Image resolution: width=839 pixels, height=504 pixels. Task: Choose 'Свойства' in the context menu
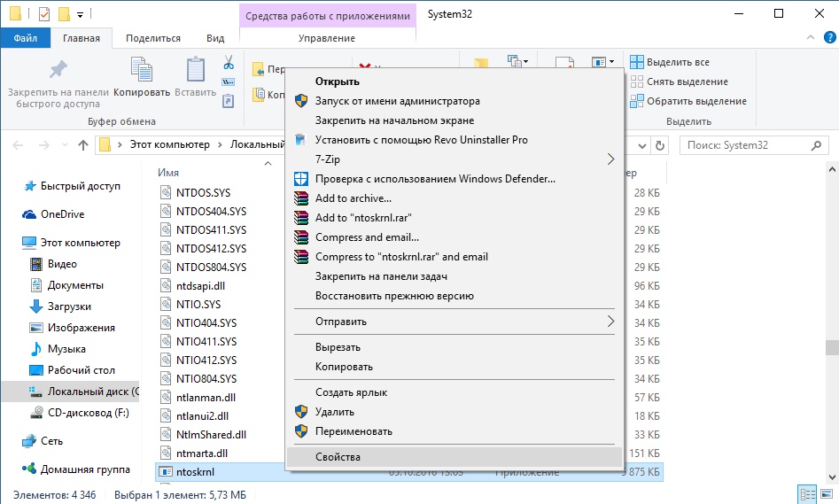pos(338,457)
